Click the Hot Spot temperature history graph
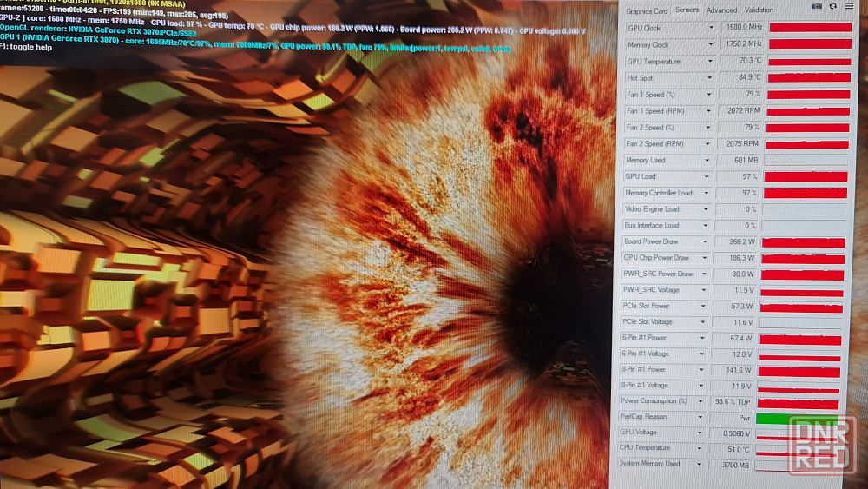 pos(809,77)
